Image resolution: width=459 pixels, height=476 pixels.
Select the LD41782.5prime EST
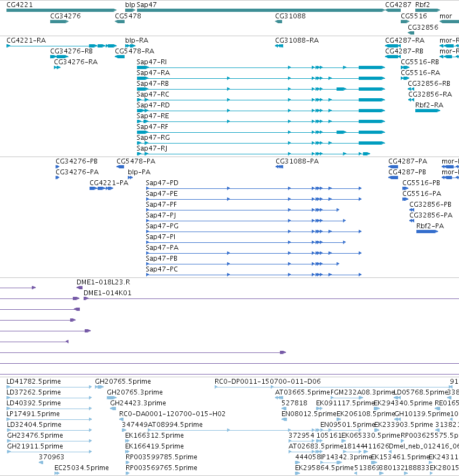point(49,387)
